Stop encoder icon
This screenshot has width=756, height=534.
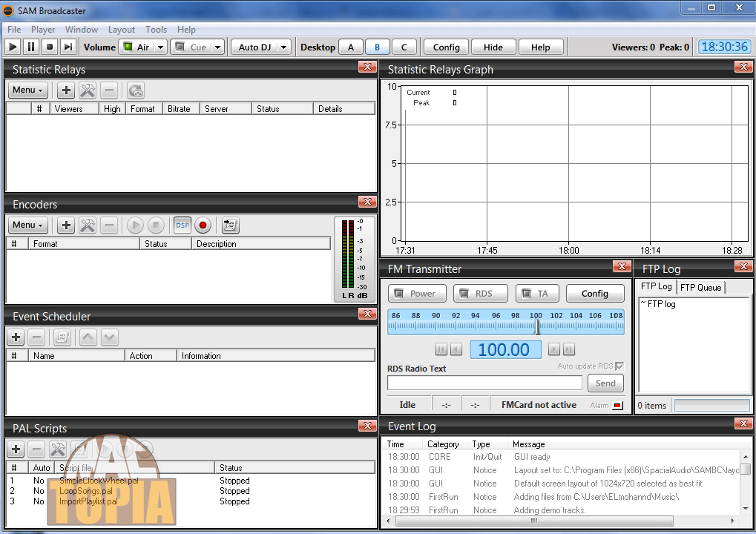click(x=156, y=225)
